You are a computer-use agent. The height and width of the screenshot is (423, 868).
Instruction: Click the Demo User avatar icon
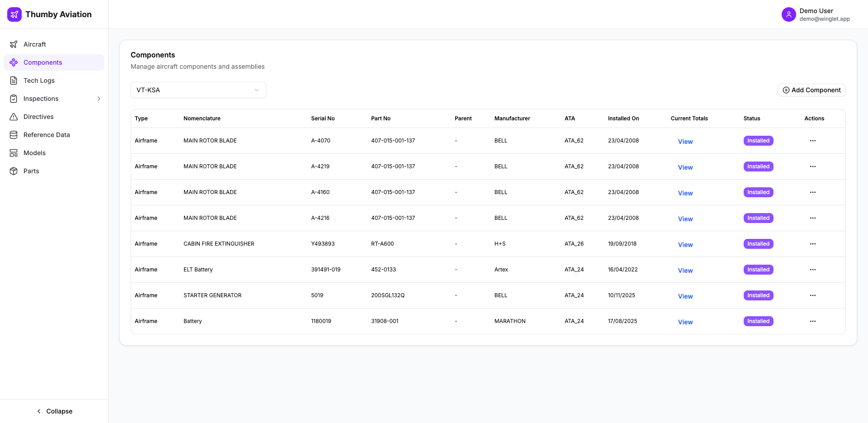pyautogui.click(x=788, y=14)
